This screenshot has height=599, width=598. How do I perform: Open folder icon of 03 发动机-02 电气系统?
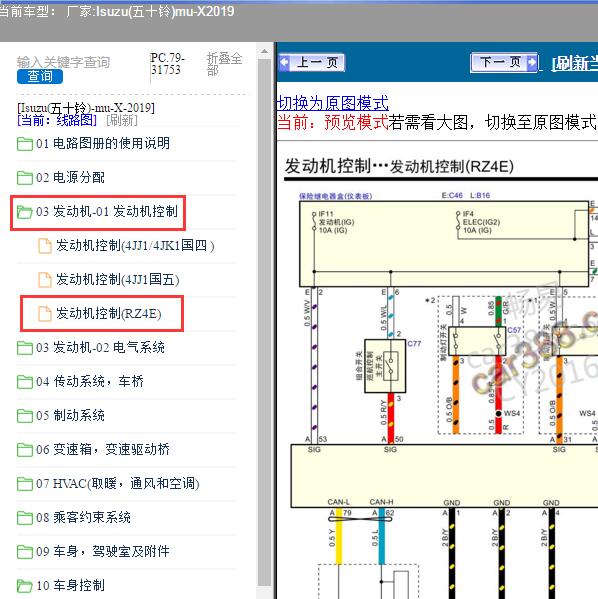[25, 348]
